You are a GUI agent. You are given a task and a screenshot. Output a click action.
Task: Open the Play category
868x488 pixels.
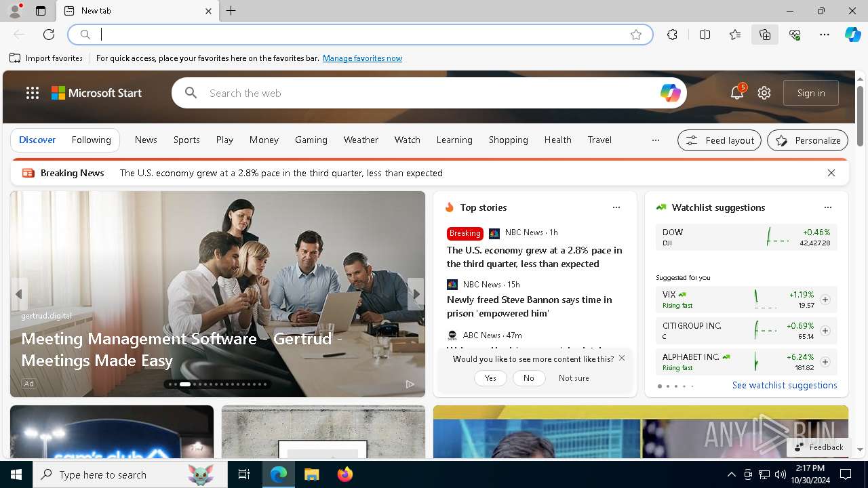coord(224,140)
